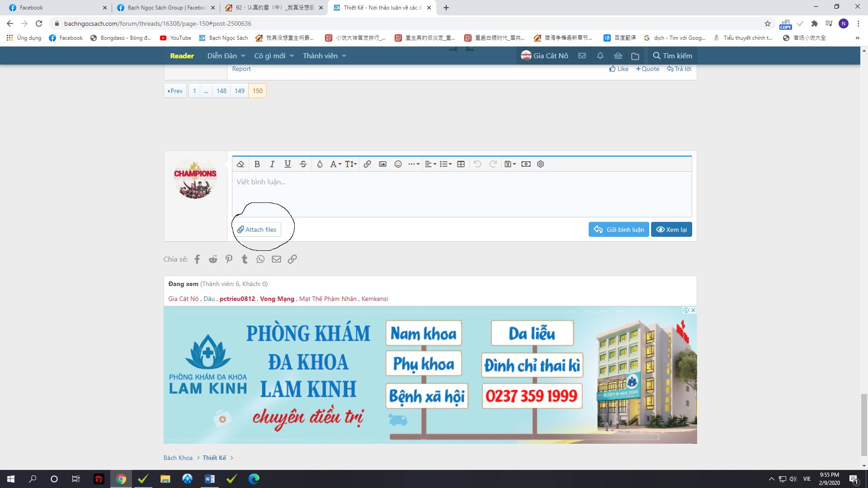Expand the Diễn Đàn menu arrow
The width and height of the screenshot is (868, 488).
coord(243,56)
